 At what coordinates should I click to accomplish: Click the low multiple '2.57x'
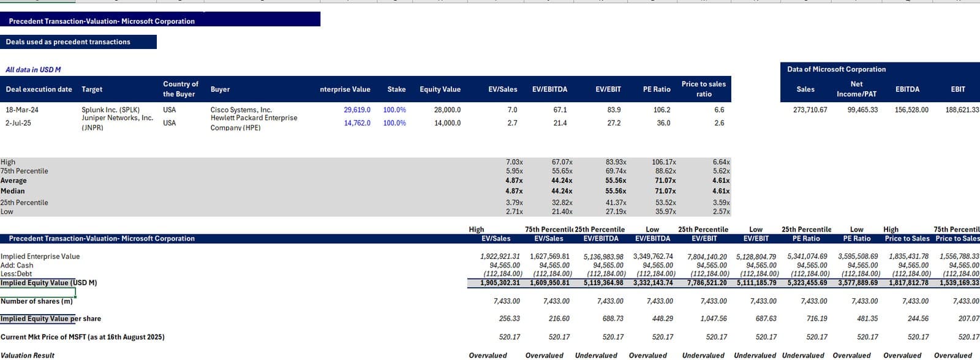point(721,212)
